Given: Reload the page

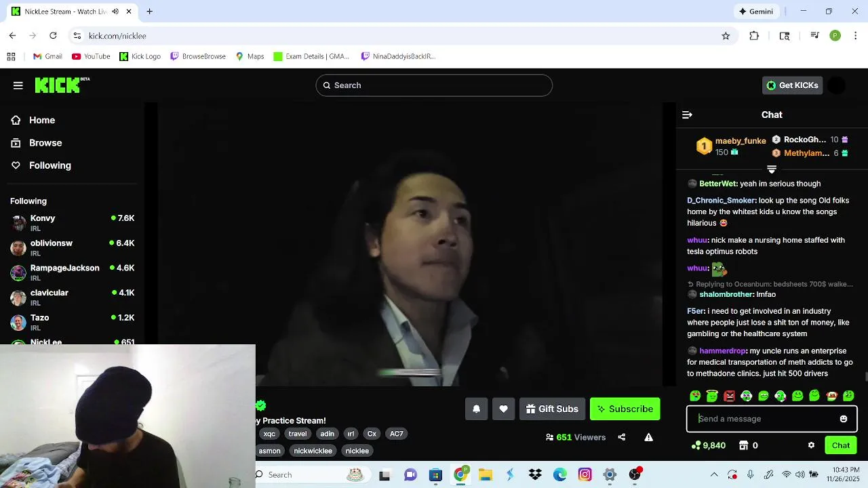Looking at the screenshot, I should [x=53, y=36].
